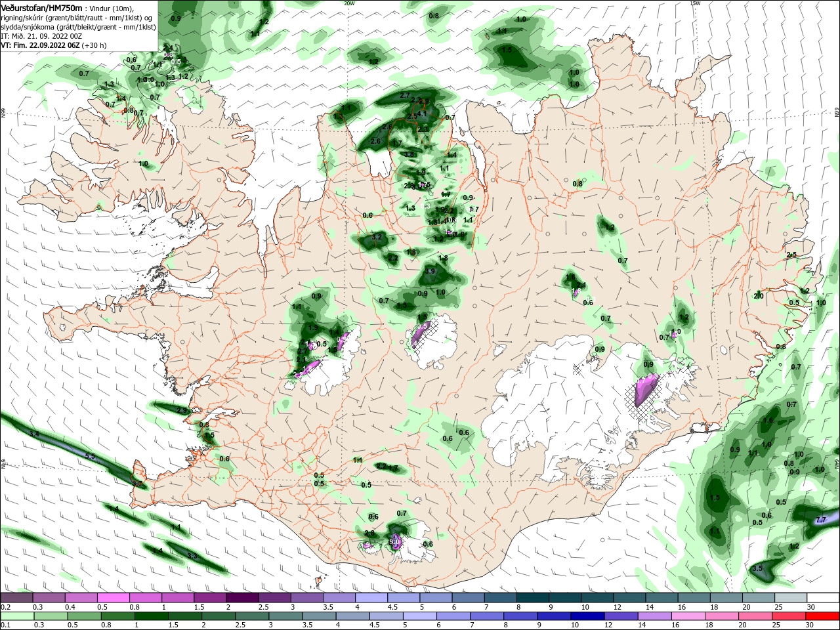Viewport: 840px width, 630px height.
Task: Click the white 30 swatch, top legend row
Action: (824, 598)
